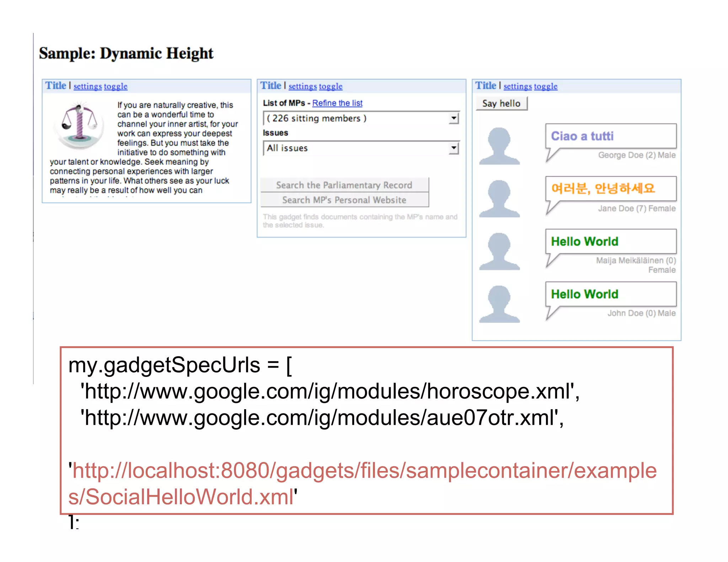Click the Refine the list link

337,103
